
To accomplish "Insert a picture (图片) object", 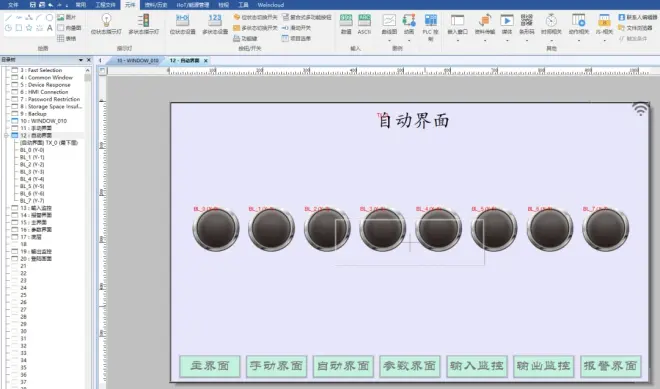I will 67,17.
